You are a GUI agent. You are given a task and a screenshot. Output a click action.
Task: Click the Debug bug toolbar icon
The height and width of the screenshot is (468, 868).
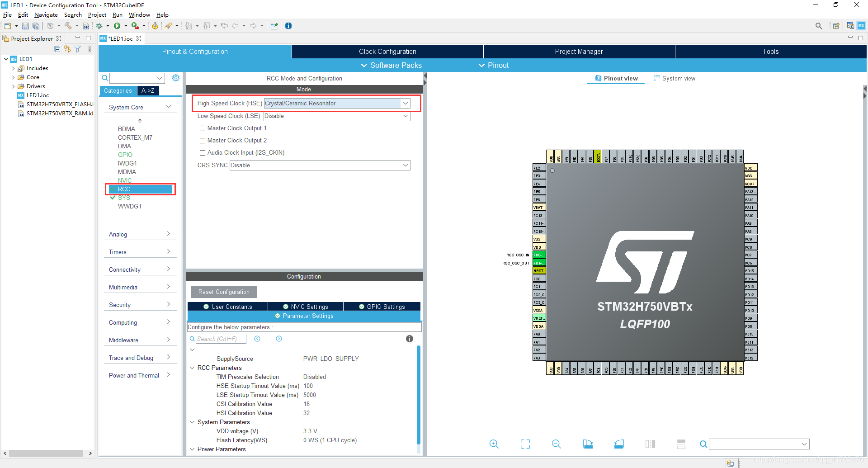pyautogui.click(x=99, y=26)
